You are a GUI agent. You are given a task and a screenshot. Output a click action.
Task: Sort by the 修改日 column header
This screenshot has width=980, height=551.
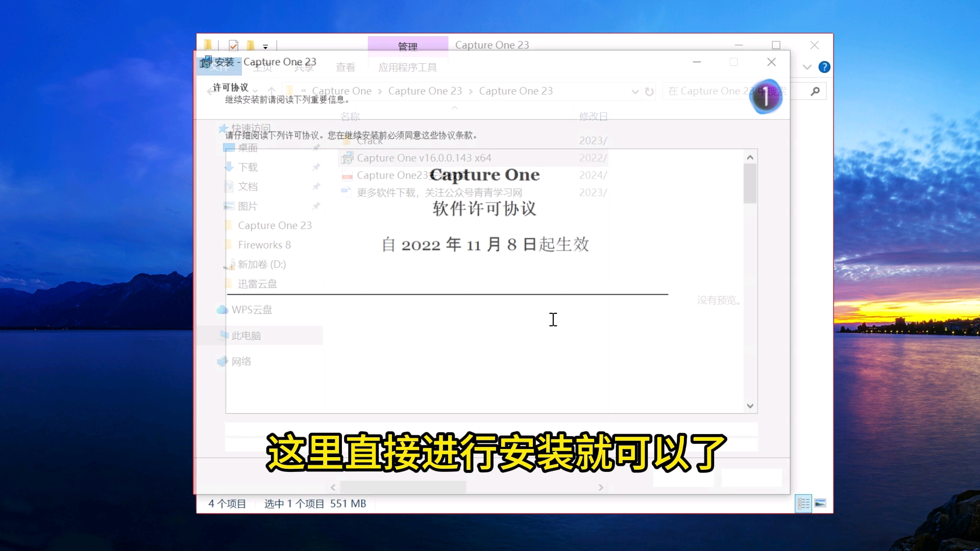(x=593, y=116)
